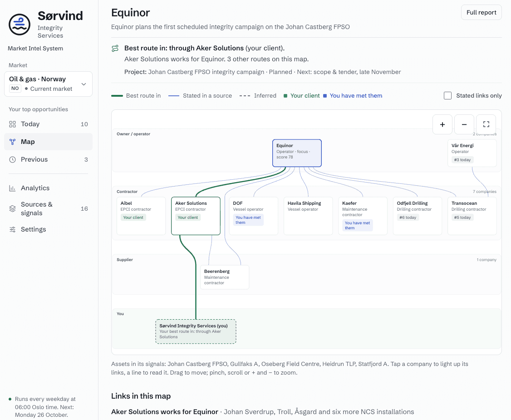Select the Aibel contractor card

coord(141,216)
